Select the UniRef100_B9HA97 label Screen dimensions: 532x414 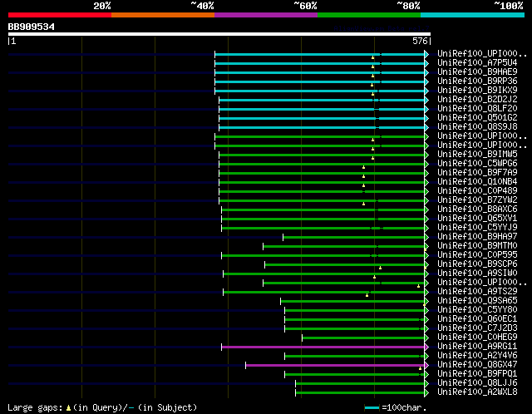pos(477,237)
